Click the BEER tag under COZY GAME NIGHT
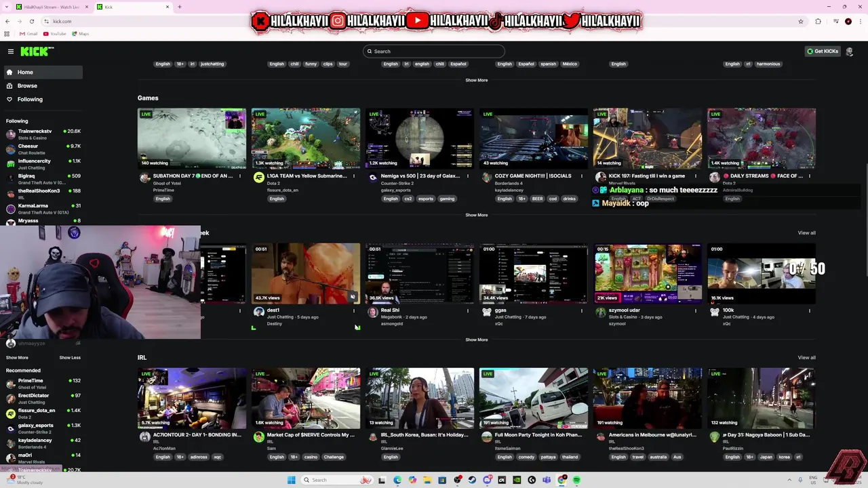This screenshot has width=868, height=488. pyautogui.click(x=537, y=199)
